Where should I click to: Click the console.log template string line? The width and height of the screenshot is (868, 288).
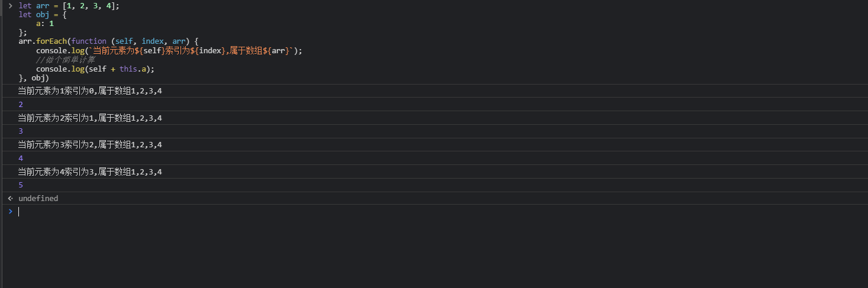pyautogui.click(x=169, y=51)
